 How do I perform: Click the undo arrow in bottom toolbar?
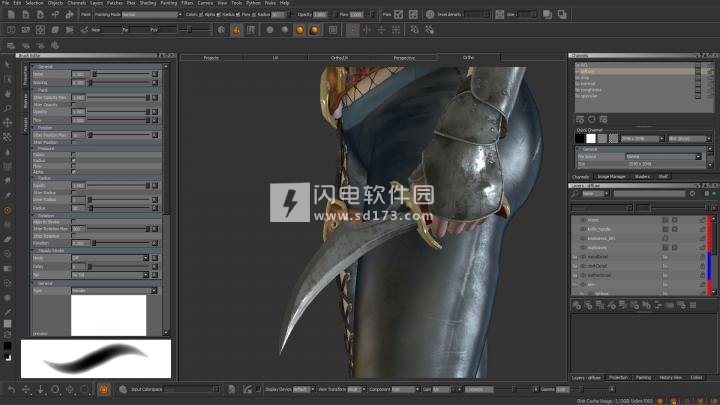click(x=11, y=389)
